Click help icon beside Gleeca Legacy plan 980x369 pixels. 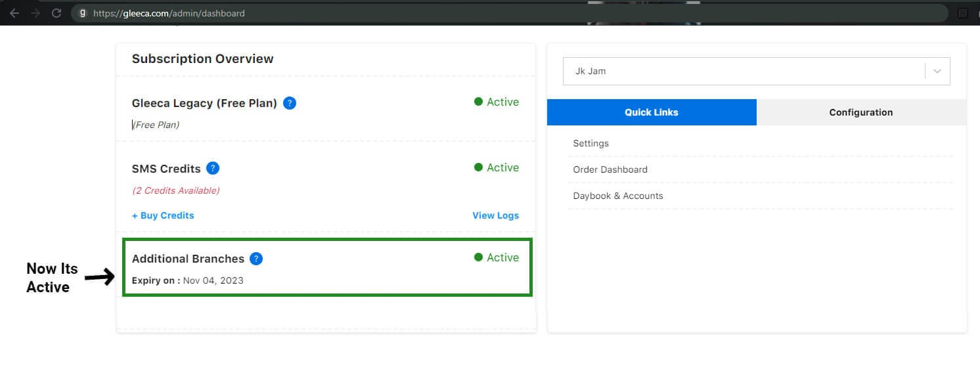tap(290, 103)
